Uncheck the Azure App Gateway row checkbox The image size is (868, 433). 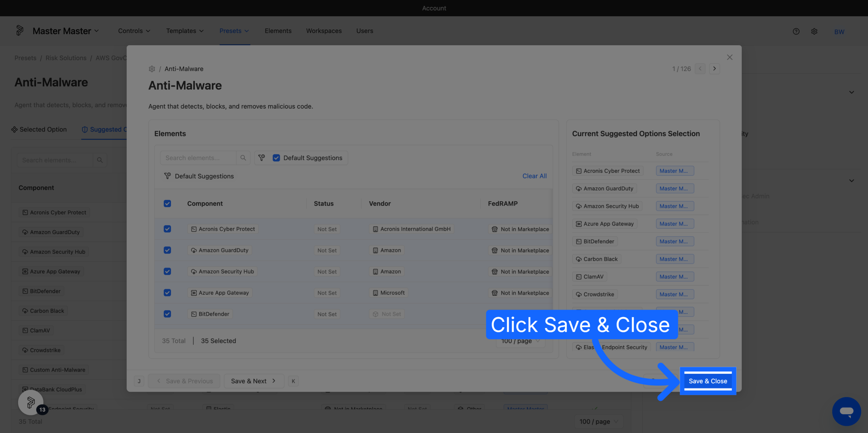(167, 292)
